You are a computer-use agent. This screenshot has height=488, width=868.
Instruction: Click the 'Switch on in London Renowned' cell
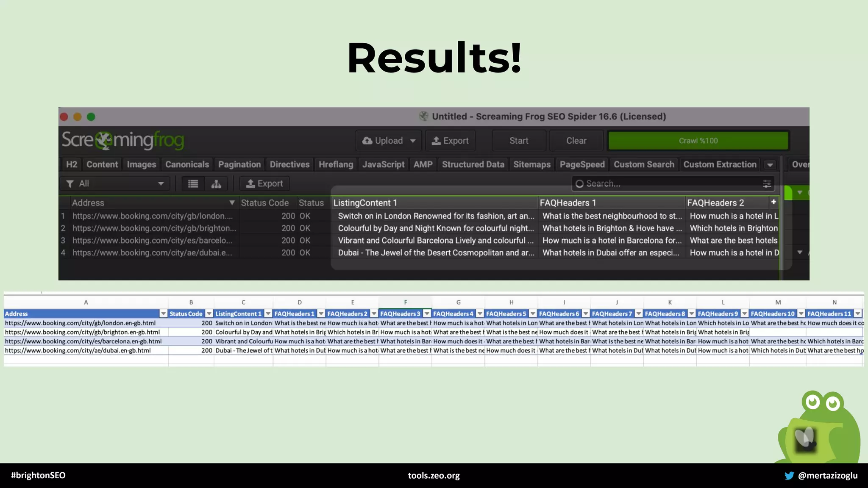[x=436, y=216]
